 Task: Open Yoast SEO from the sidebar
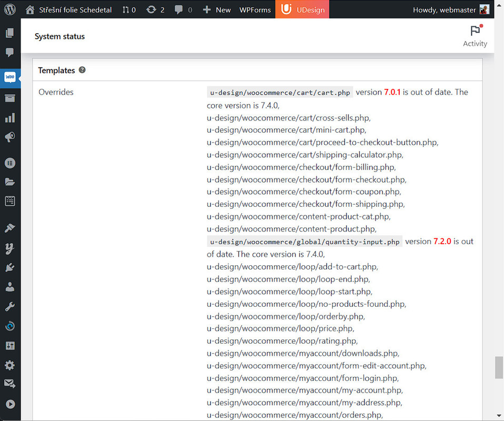10,248
